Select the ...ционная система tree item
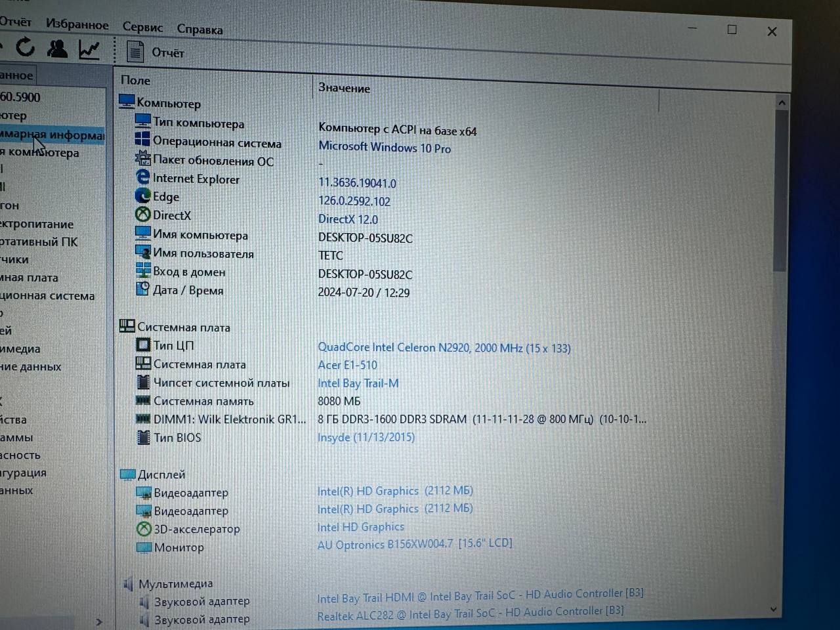The image size is (840, 630). tap(47, 295)
